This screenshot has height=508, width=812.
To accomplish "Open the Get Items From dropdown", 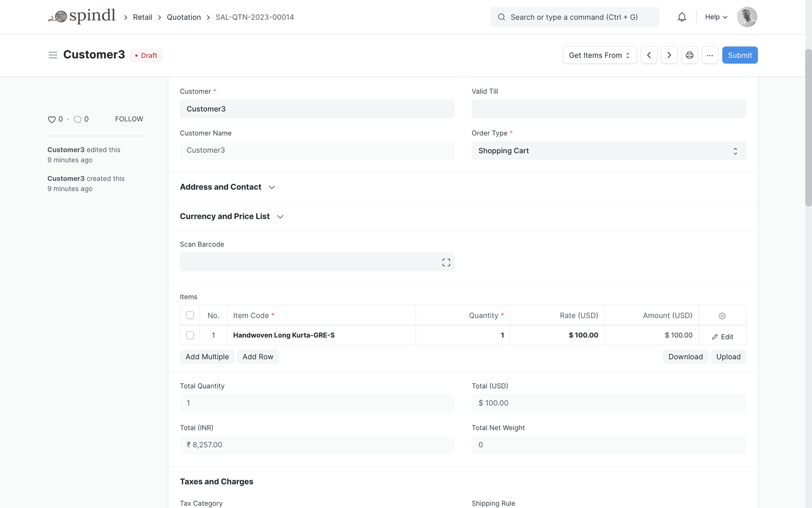I will tap(599, 55).
